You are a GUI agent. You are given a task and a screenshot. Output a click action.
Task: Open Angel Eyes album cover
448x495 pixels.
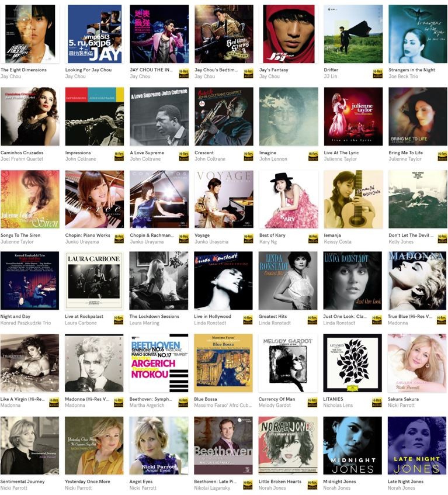[159, 445]
